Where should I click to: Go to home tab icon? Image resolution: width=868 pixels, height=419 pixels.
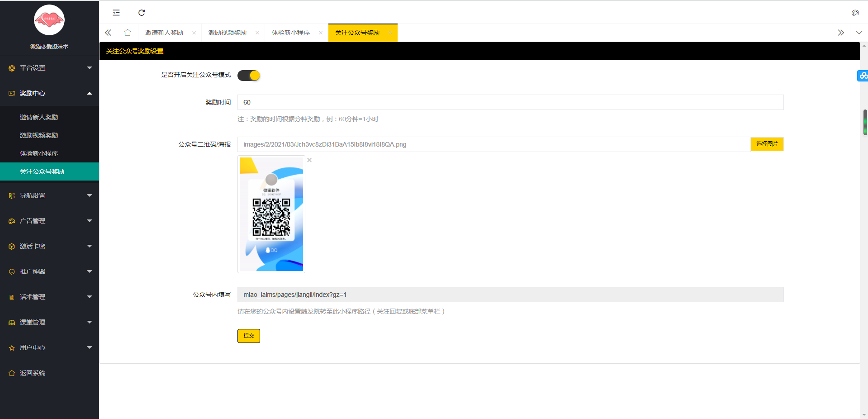pyautogui.click(x=128, y=33)
